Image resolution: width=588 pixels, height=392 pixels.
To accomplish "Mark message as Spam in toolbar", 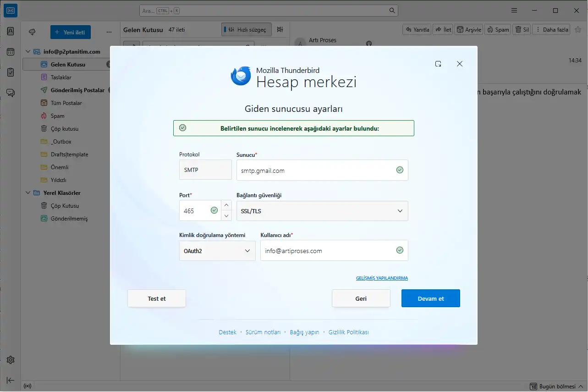I will coord(498,29).
